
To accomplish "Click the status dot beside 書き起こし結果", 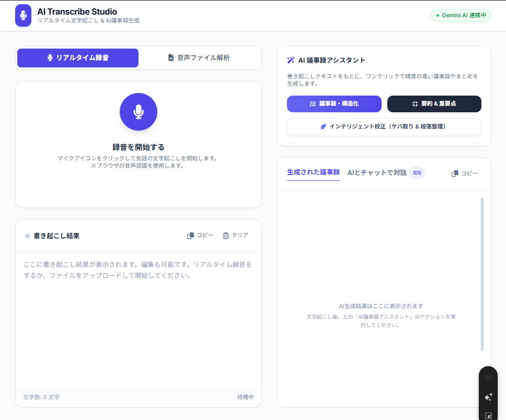I will click(x=27, y=236).
